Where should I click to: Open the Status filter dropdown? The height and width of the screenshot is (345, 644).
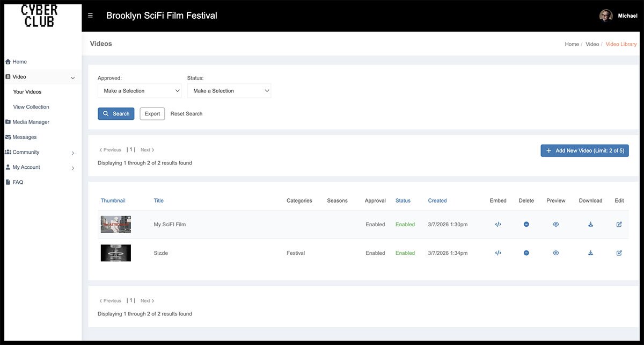click(x=229, y=91)
